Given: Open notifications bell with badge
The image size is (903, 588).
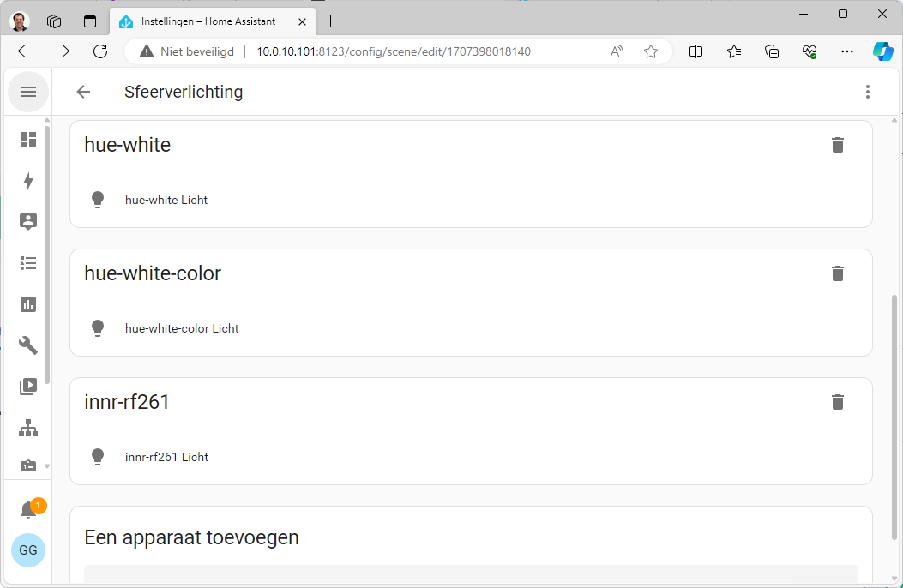Looking at the screenshot, I should coord(28,510).
